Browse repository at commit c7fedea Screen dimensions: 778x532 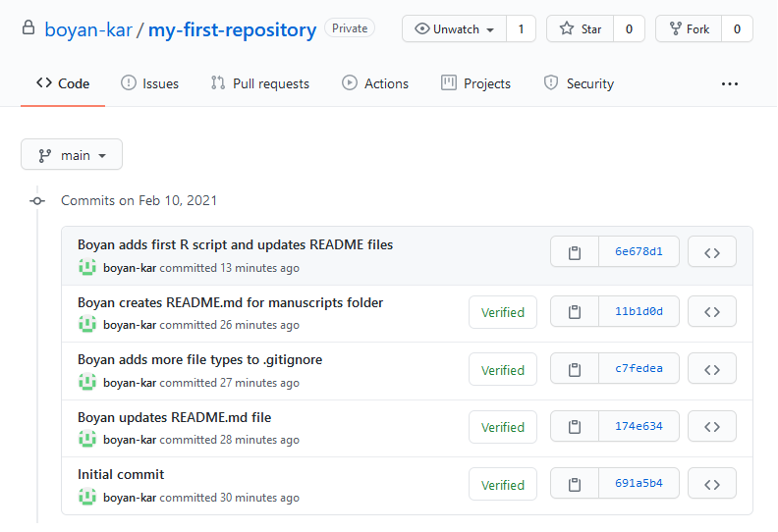coord(712,369)
